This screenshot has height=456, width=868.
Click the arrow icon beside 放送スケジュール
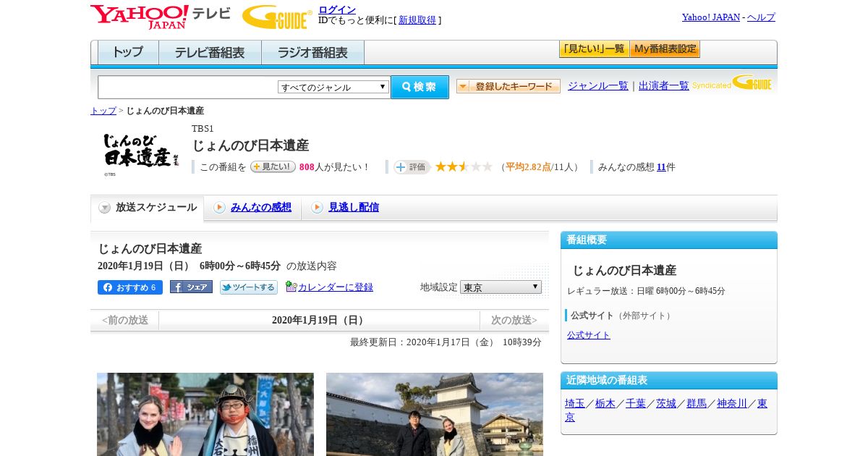pyautogui.click(x=105, y=208)
